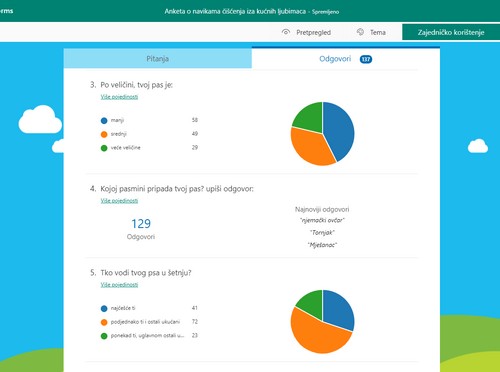Click the Tema palette icon
The image size is (500, 372).
click(x=360, y=32)
